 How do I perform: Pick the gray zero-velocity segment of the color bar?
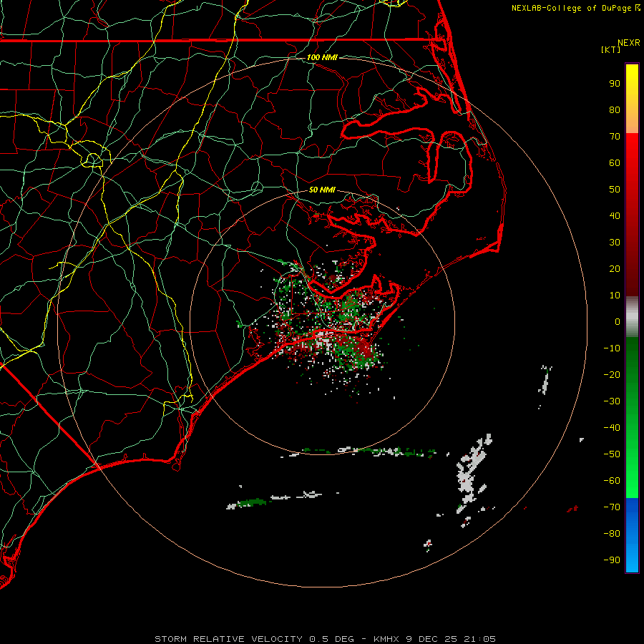pyautogui.click(x=632, y=317)
